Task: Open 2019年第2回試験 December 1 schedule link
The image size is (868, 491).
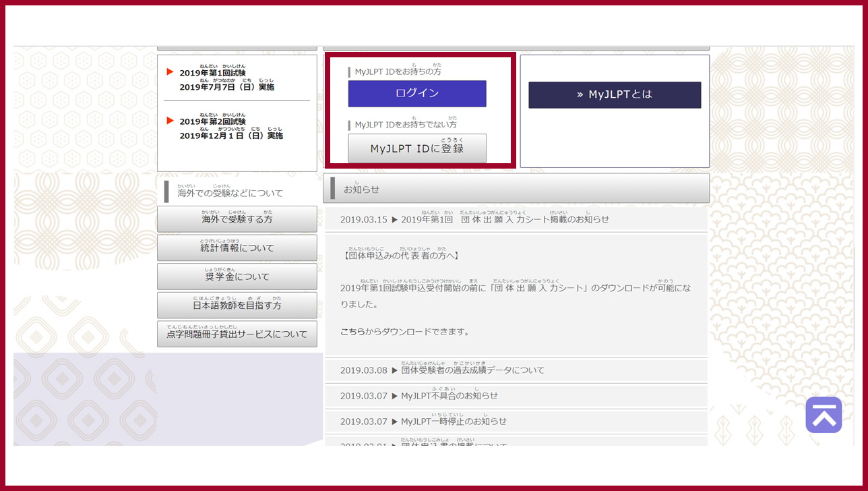Action: click(231, 128)
